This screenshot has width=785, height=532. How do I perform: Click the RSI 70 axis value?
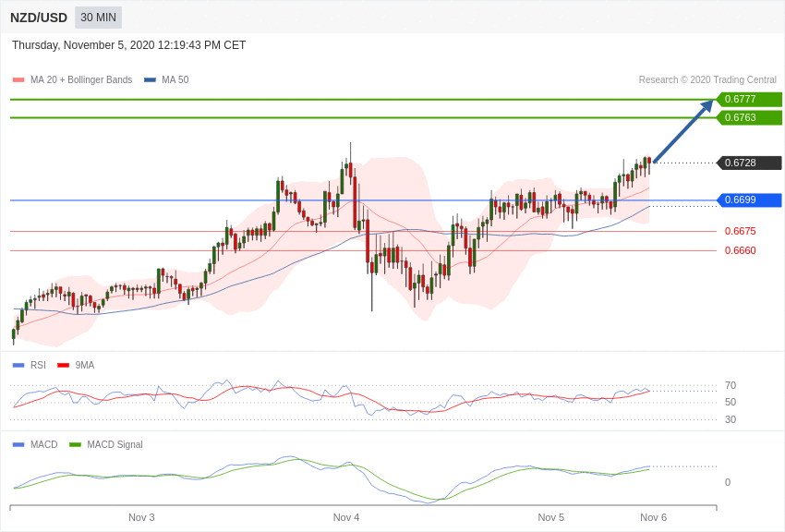click(731, 385)
